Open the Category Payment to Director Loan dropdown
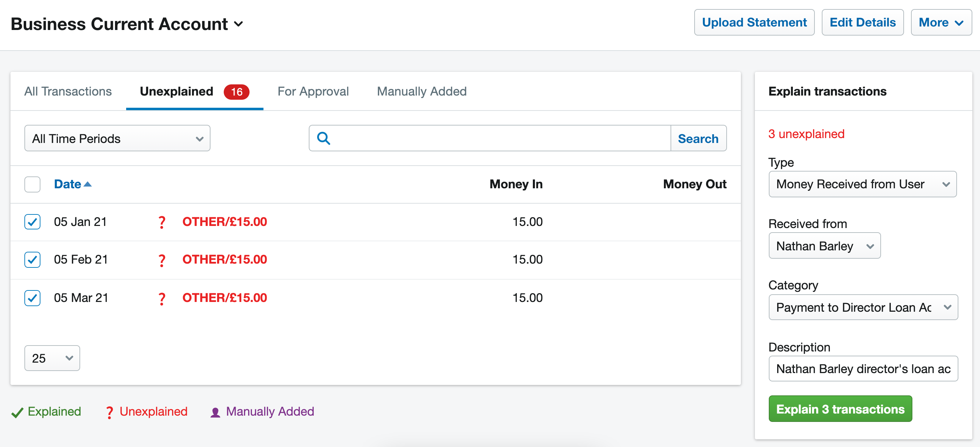The height and width of the screenshot is (447, 980). [863, 307]
